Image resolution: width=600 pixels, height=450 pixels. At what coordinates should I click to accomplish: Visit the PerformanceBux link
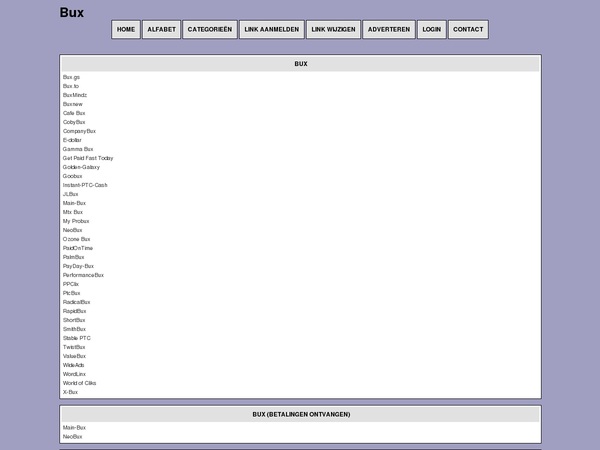(83, 275)
